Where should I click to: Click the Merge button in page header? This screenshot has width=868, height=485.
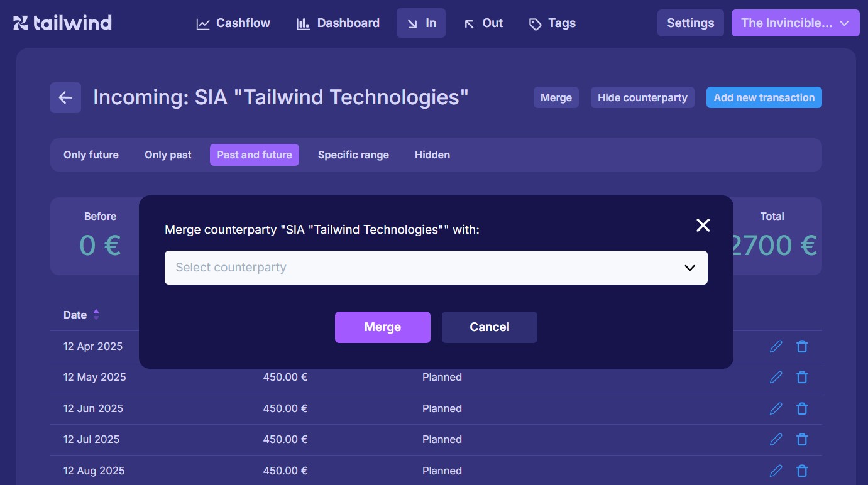tap(556, 97)
